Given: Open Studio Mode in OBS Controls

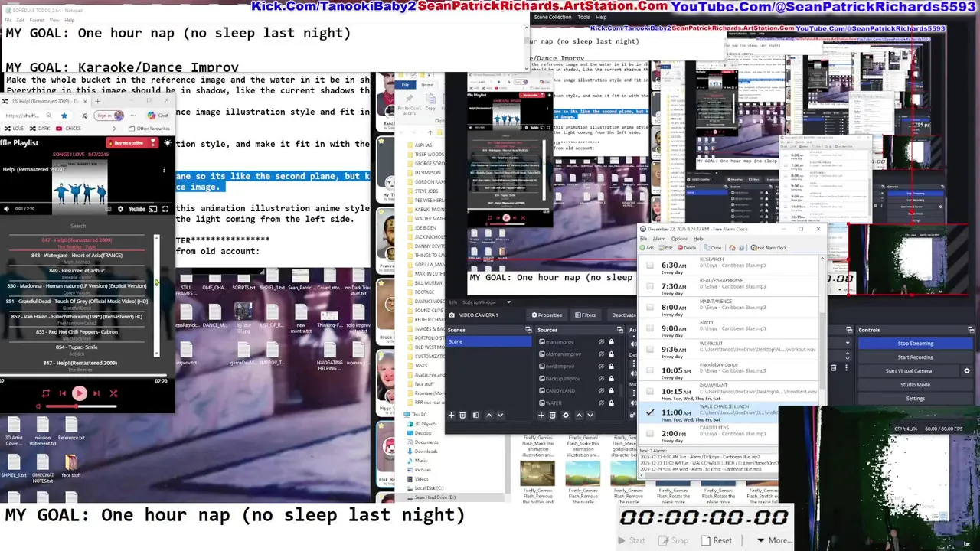Looking at the screenshot, I should pyautogui.click(x=915, y=385).
